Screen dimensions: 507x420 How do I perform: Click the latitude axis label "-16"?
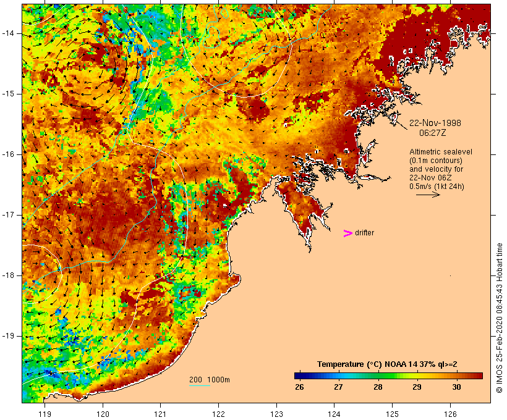tap(8, 154)
